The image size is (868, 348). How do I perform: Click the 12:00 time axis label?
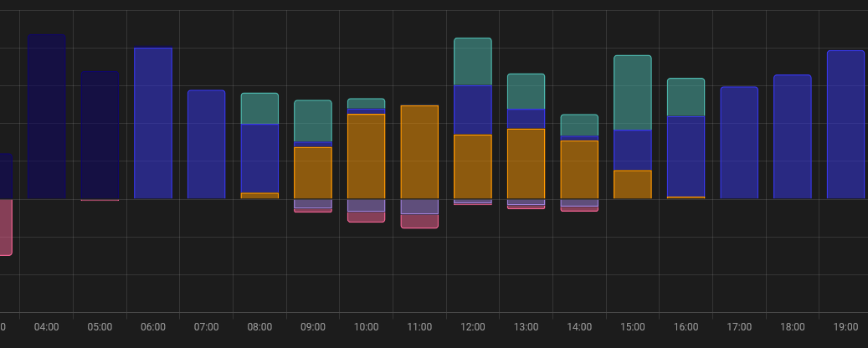pyautogui.click(x=473, y=327)
